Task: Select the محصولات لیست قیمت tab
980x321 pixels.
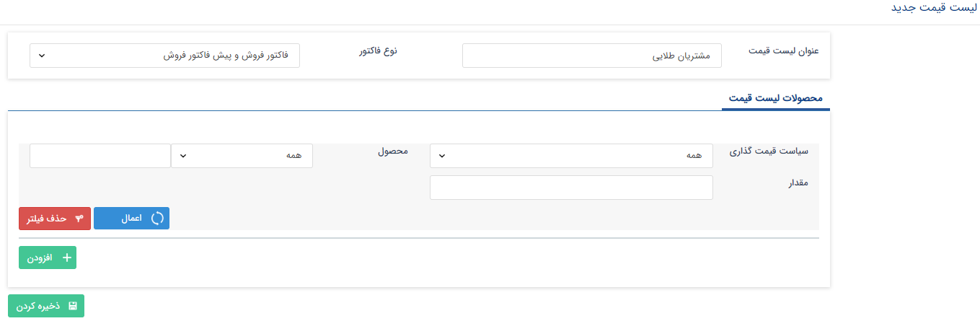Action: click(x=776, y=98)
